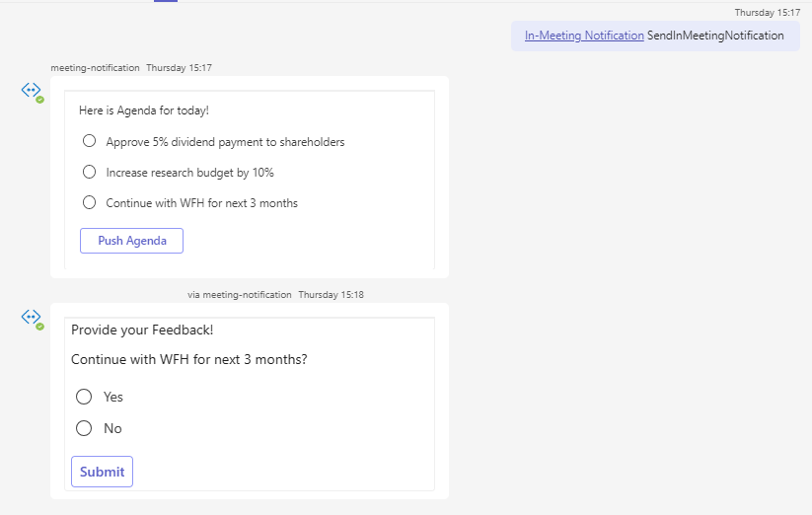
Task: Click the Thursday 15:17 timestamp above the agenda card
Action: pyautogui.click(x=179, y=68)
